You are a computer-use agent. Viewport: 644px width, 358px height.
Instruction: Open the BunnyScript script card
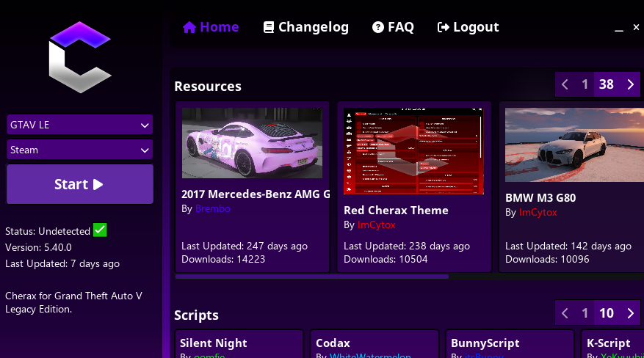(510, 344)
